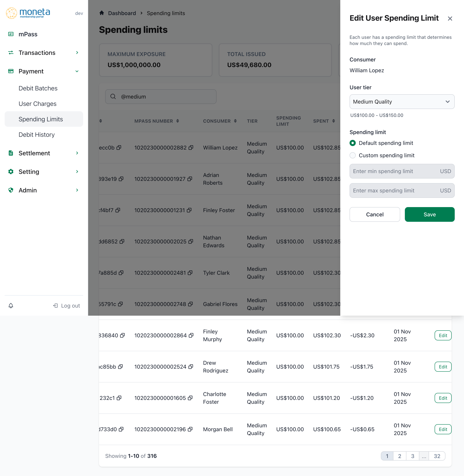
Task: Select the Custom spending limit option
Action: 352,155
